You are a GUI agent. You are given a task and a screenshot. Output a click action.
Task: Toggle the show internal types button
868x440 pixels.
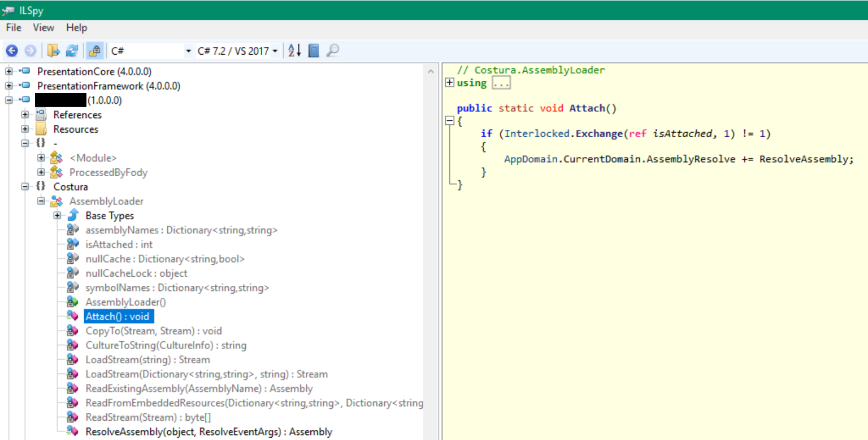click(x=94, y=51)
